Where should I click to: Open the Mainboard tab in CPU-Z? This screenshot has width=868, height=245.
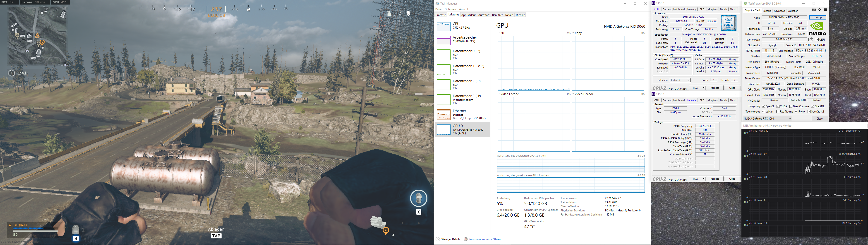tap(679, 9)
